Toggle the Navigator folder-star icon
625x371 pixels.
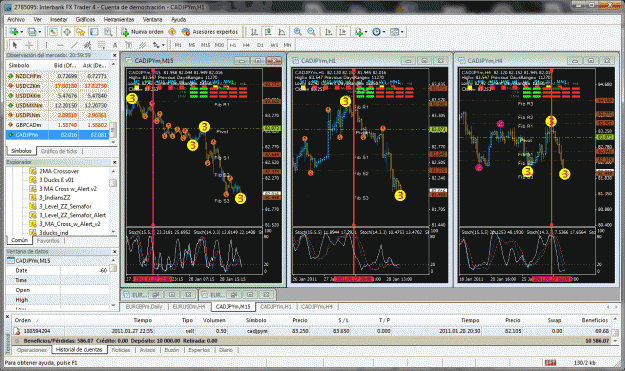coord(81,31)
